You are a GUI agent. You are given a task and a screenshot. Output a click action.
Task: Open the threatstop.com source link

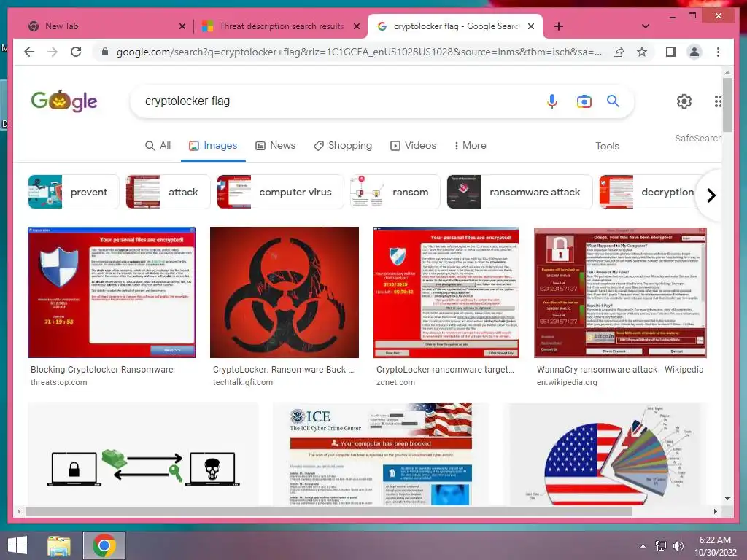(x=58, y=382)
